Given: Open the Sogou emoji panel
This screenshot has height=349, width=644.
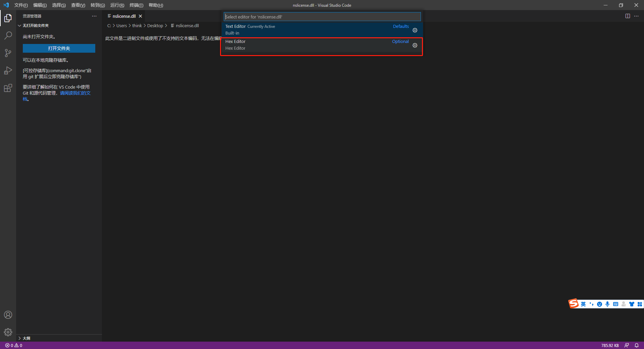Looking at the screenshot, I should click(599, 304).
